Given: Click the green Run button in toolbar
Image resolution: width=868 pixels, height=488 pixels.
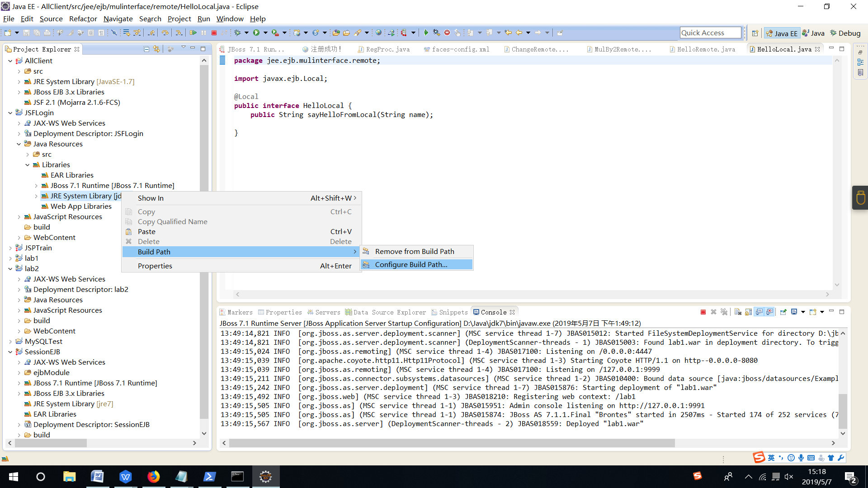Looking at the screenshot, I should click(256, 33).
